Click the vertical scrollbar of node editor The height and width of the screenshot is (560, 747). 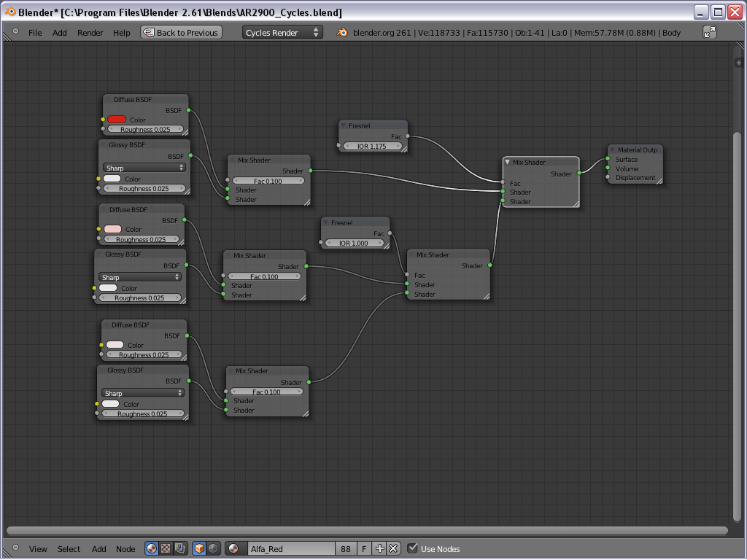(x=738, y=327)
